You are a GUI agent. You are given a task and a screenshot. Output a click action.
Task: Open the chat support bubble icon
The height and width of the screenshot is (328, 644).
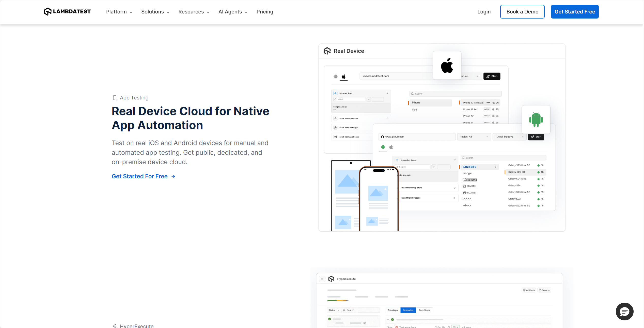pyautogui.click(x=624, y=311)
